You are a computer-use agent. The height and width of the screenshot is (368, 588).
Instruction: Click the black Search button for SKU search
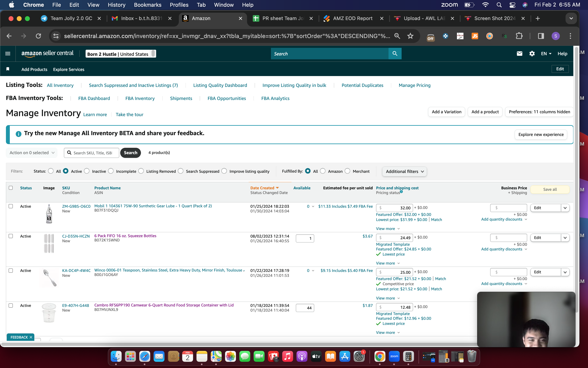[x=130, y=153]
